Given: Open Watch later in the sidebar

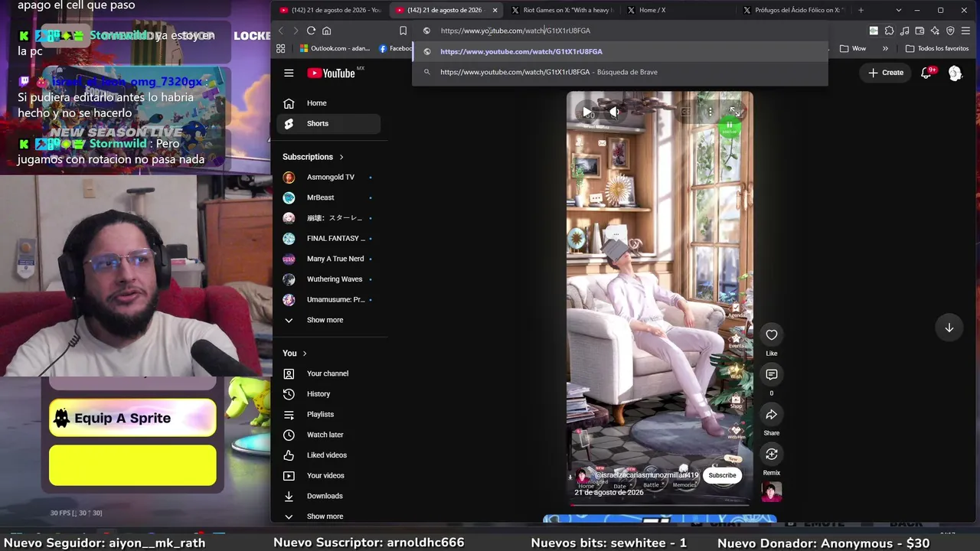Looking at the screenshot, I should [328, 435].
